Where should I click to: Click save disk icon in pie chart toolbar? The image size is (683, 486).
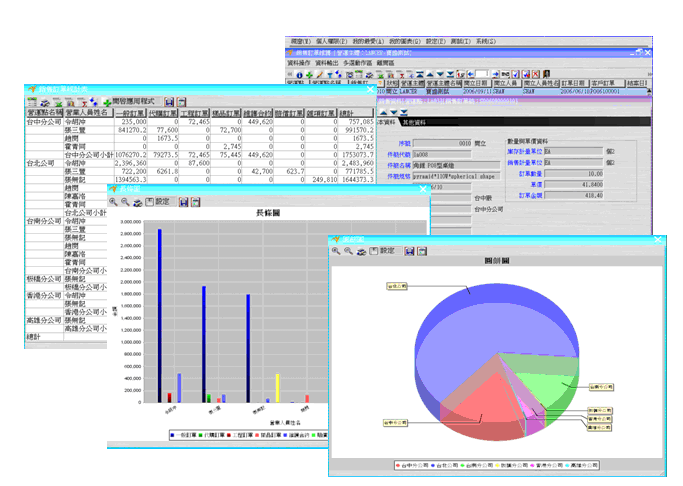pos(409,250)
